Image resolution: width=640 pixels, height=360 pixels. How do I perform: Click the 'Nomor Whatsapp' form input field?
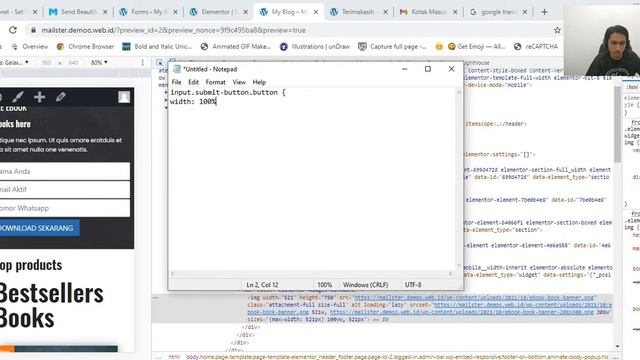point(64,208)
